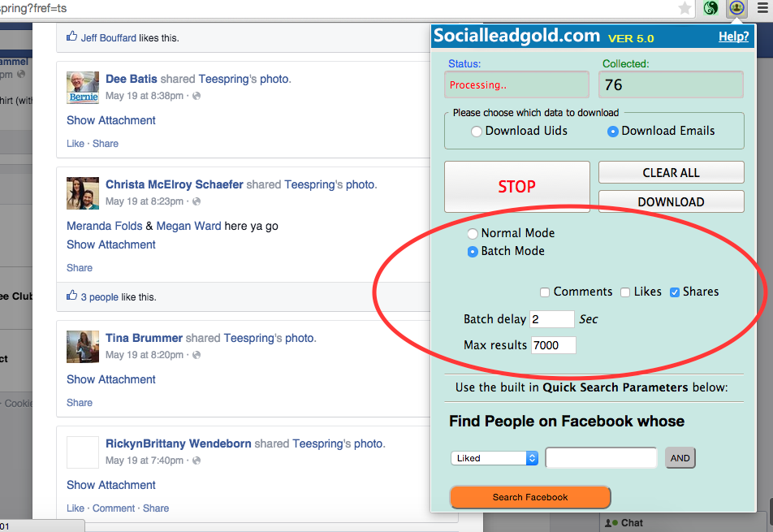773x532 pixels.
Task: Click Show Attachment under Dee Batis post
Action: click(x=111, y=120)
